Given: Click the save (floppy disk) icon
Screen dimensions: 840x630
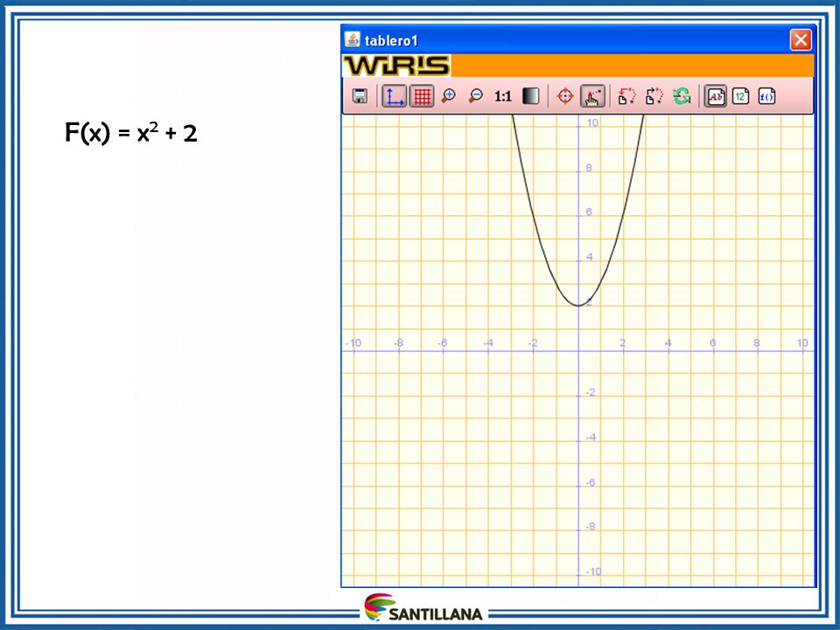Looking at the screenshot, I should pyautogui.click(x=360, y=96).
